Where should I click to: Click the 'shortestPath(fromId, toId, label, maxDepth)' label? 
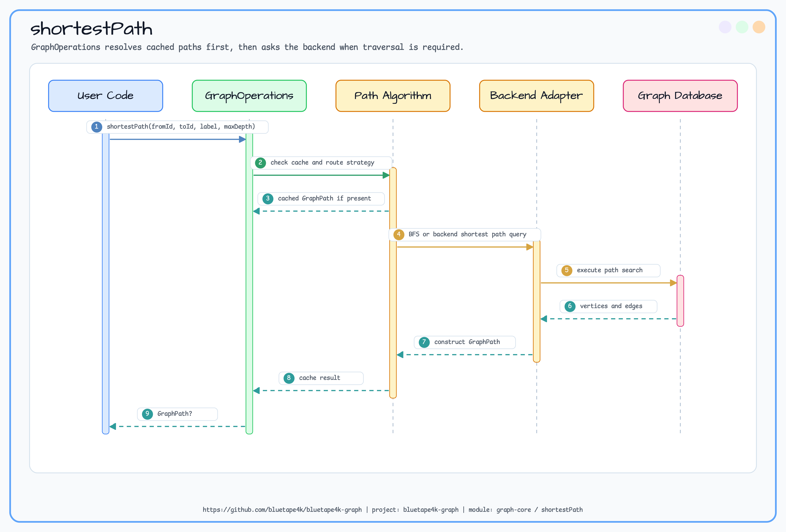pyautogui.click(x=181, y=127)
